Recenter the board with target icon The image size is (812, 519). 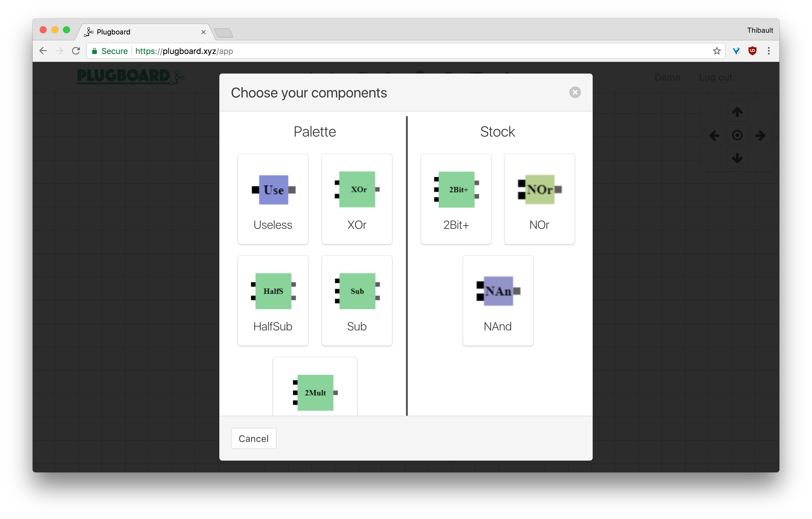coord(737,136)
